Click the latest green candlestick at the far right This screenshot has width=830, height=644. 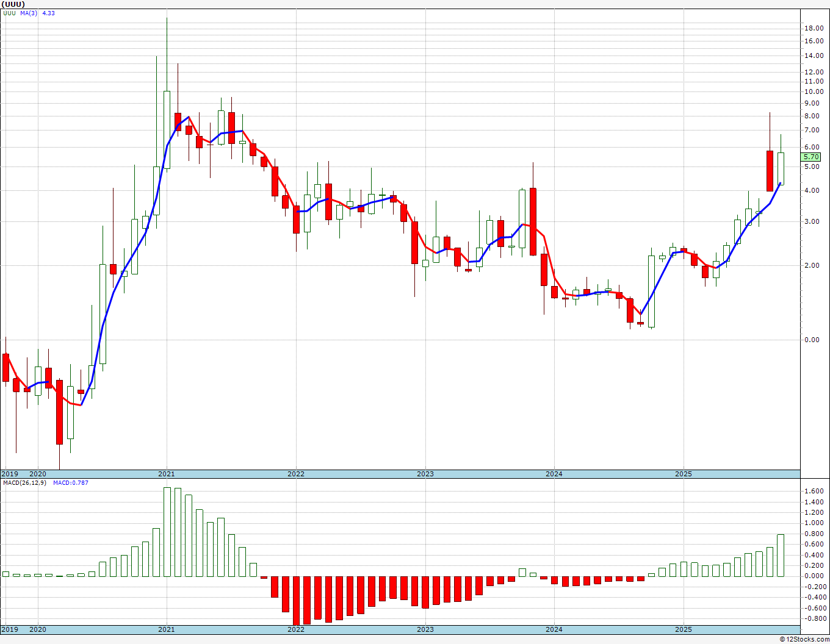coord(781,168)
